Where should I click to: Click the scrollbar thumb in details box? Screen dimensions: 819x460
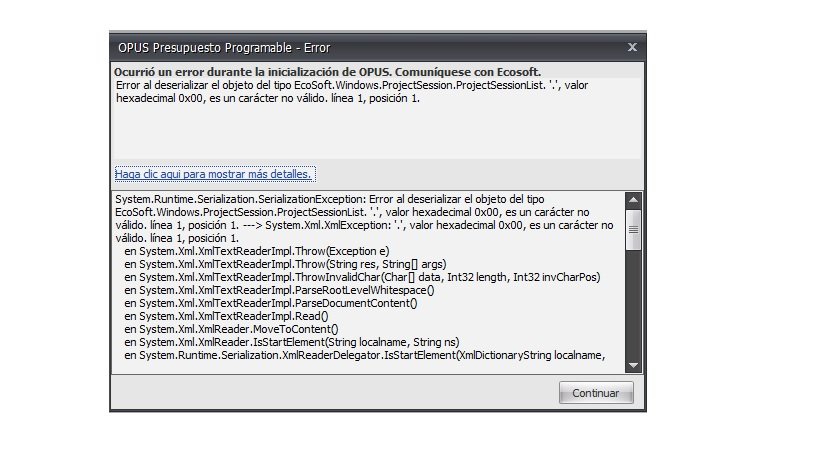(632, 229)
